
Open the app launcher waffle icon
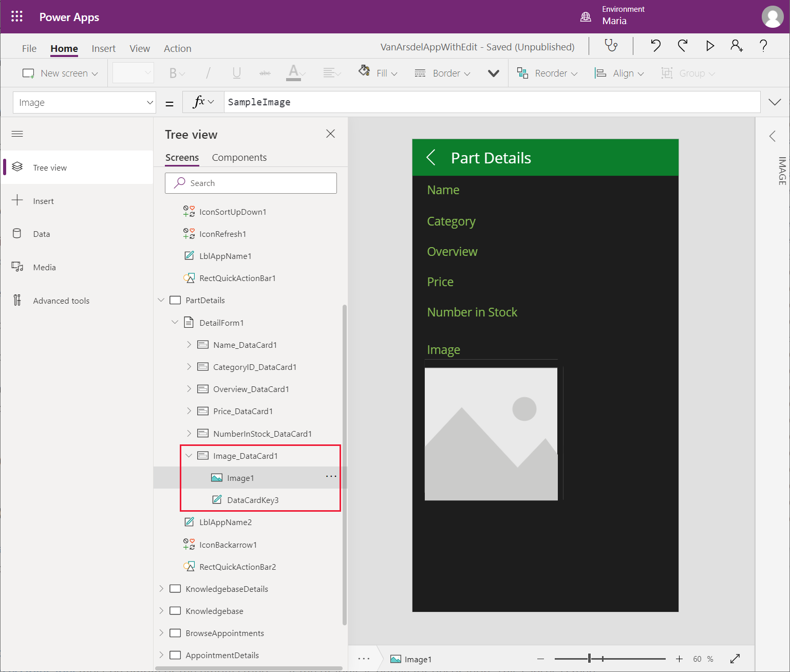pos(17,16)
